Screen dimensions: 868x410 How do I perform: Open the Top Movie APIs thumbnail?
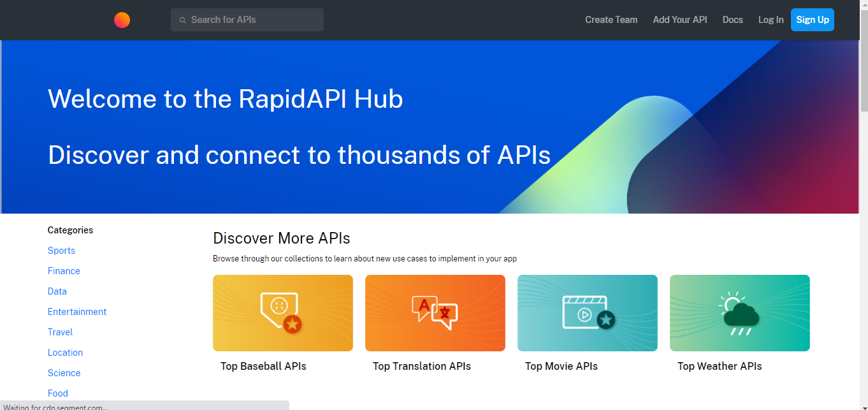click(x=588, y=313)
